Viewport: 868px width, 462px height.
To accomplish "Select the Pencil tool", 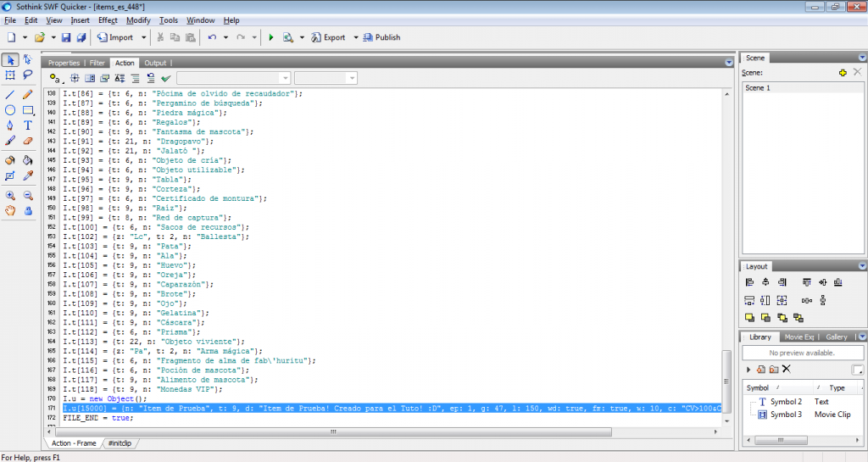I will tap(28, 95).
